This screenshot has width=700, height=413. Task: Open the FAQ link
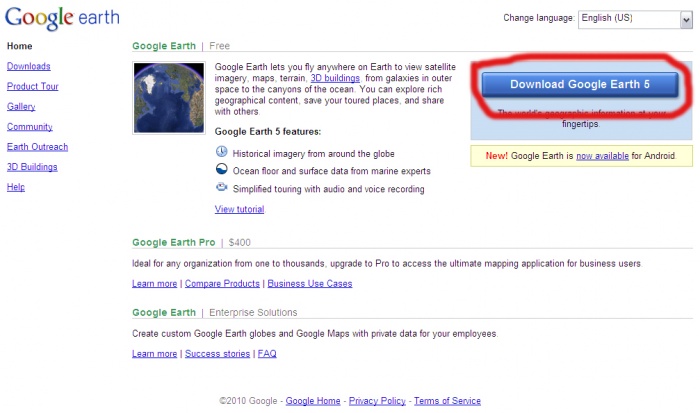(267, 354)
